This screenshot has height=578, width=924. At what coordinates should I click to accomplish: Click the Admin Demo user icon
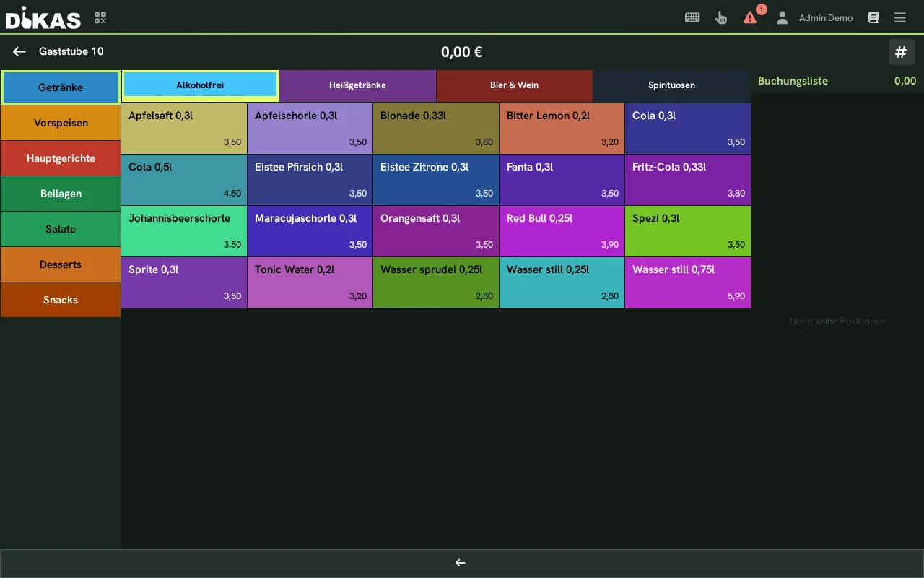(x=782, y=17)
